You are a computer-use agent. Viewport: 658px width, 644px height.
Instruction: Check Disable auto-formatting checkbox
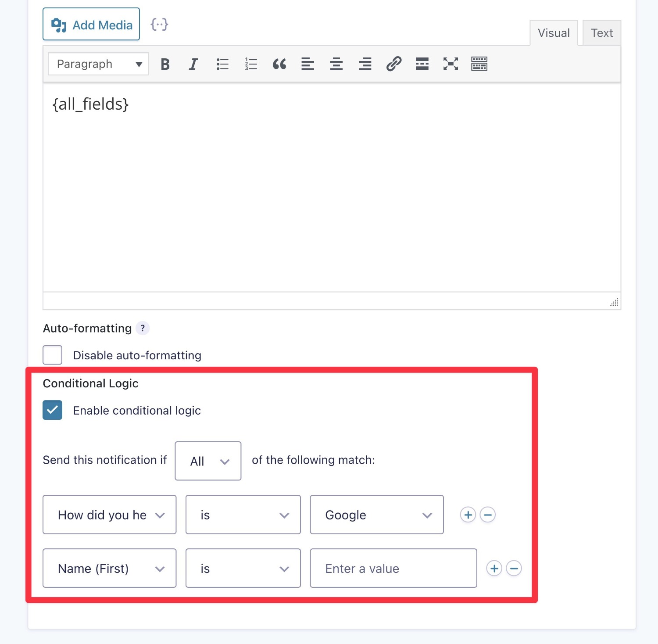pos(52,355)
